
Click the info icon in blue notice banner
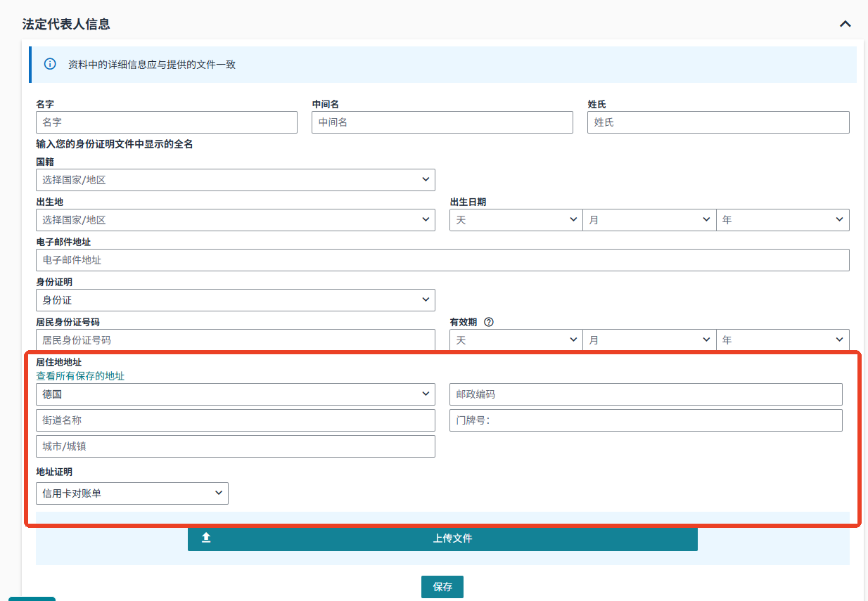coord(50,65)
